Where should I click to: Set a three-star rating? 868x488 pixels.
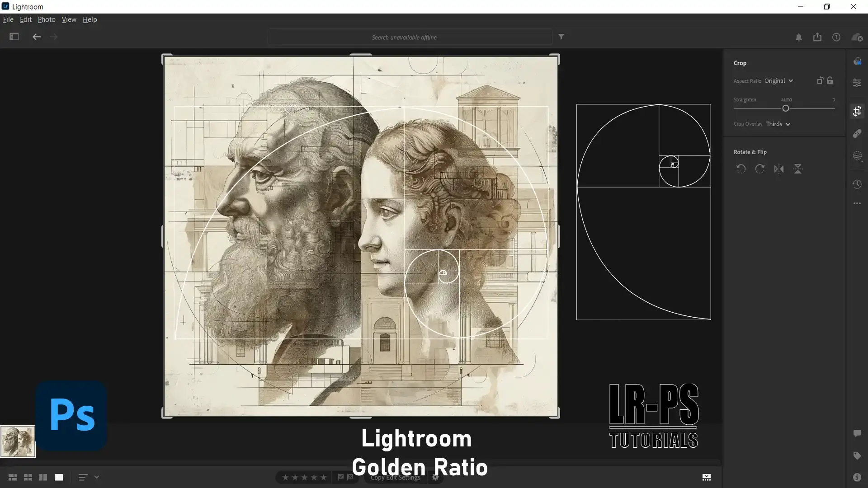pyautogui.click(x=304, y=477)
